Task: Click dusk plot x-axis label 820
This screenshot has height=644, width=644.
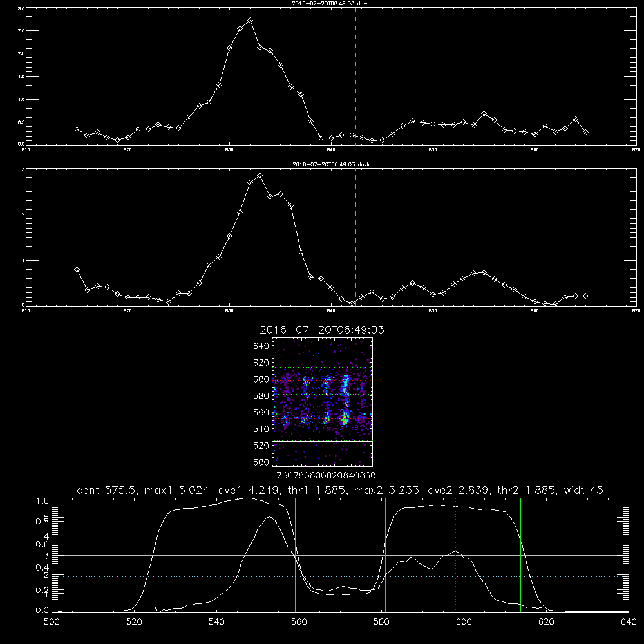Action: pyautogui.click(x=128, y=311)
